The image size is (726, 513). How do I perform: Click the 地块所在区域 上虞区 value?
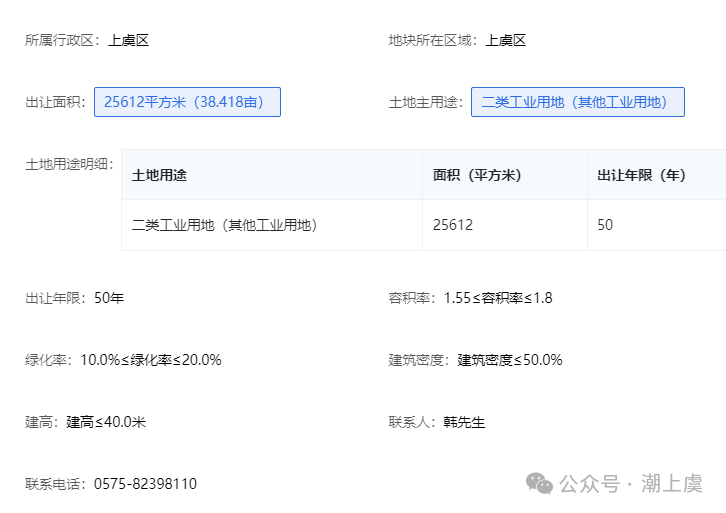pyautogui.click(x=506, y=40)
